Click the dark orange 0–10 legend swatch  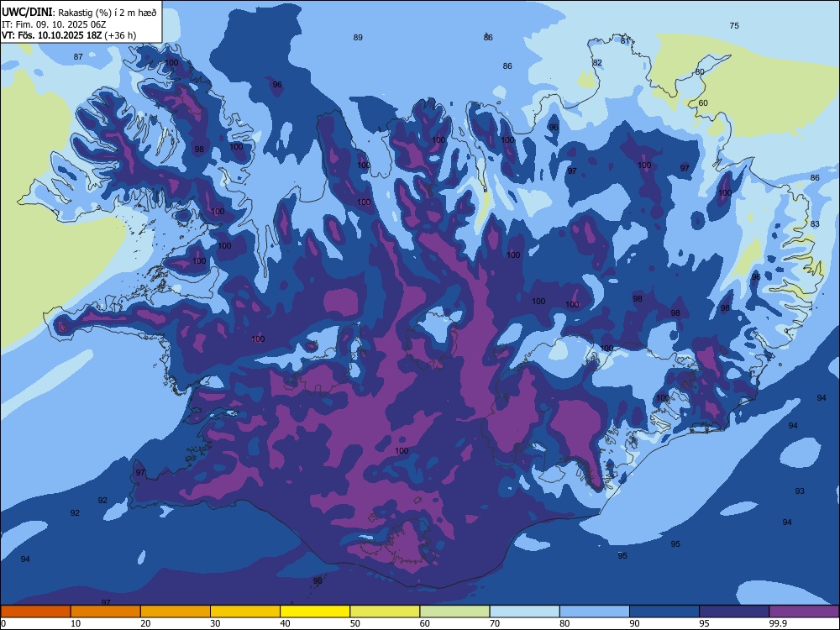(x=35, y=612)
